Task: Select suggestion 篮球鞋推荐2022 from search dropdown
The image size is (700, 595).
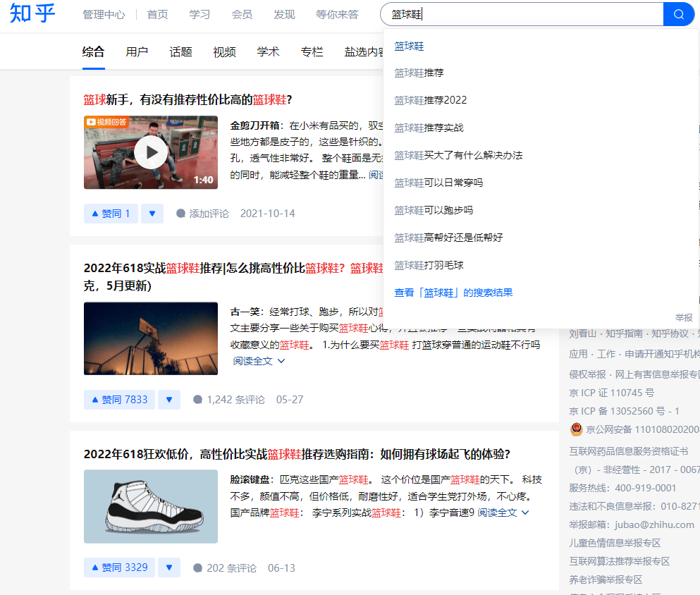Action: [x=429, y=100]
